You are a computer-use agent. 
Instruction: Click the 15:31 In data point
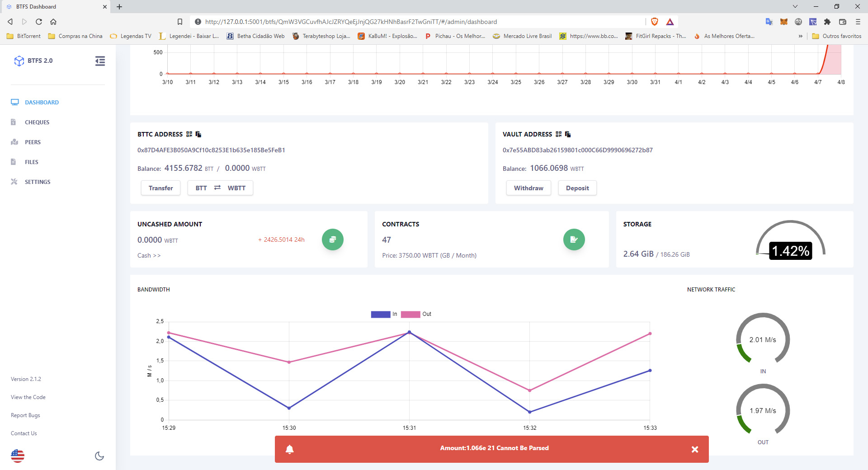(x=410, y=332)
